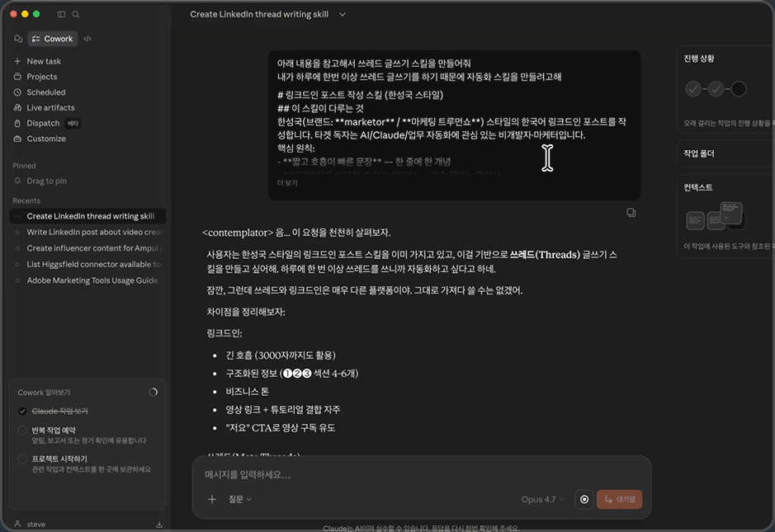Open the 컨텍스트 panel header
This screenshot has width=775, height=532.
(x=698, y=187)
